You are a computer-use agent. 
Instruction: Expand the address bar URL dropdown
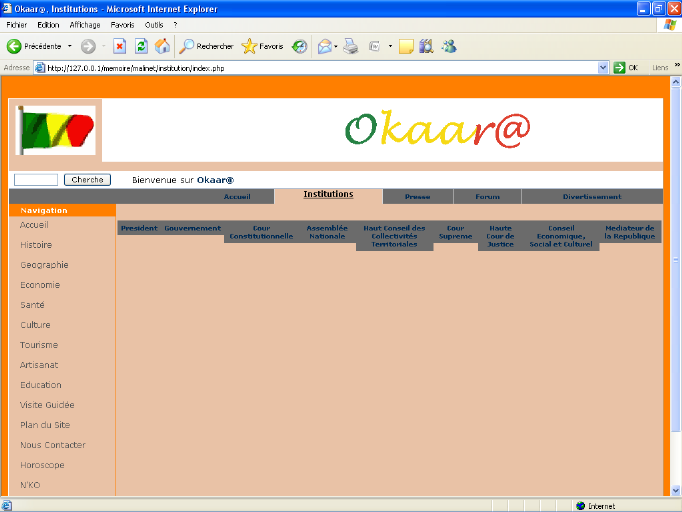tap(603, 68)
